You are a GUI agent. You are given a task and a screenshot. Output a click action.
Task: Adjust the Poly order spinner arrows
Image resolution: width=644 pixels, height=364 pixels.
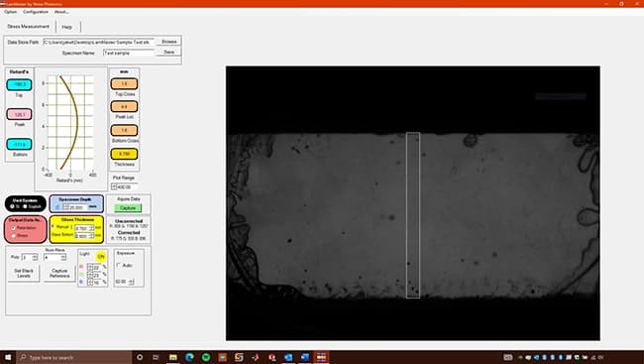click(x=35, y=257)
